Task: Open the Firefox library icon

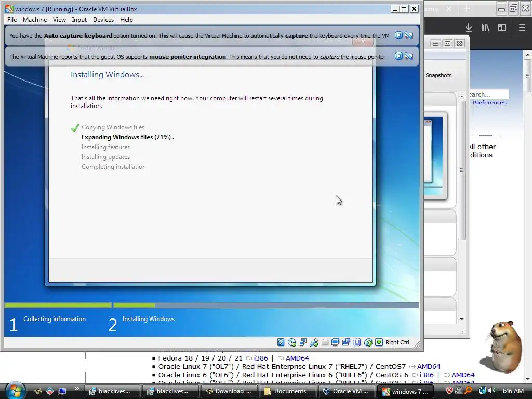Action: tap(485, 28)
